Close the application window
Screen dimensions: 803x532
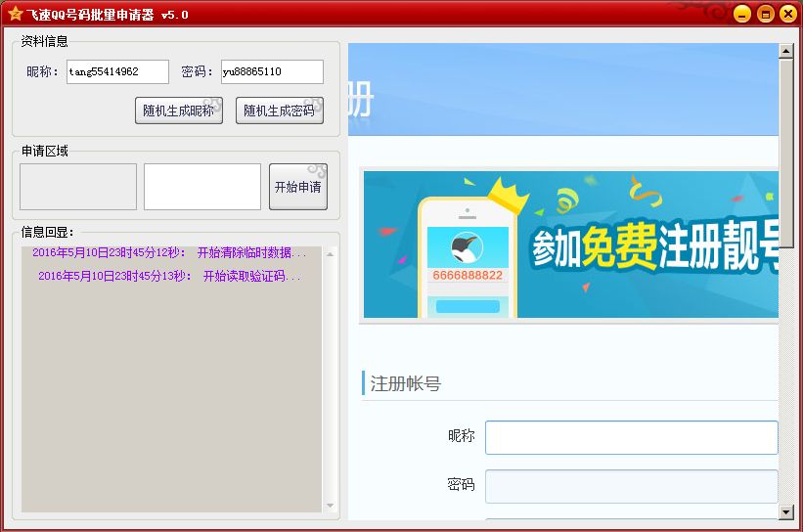788,14
